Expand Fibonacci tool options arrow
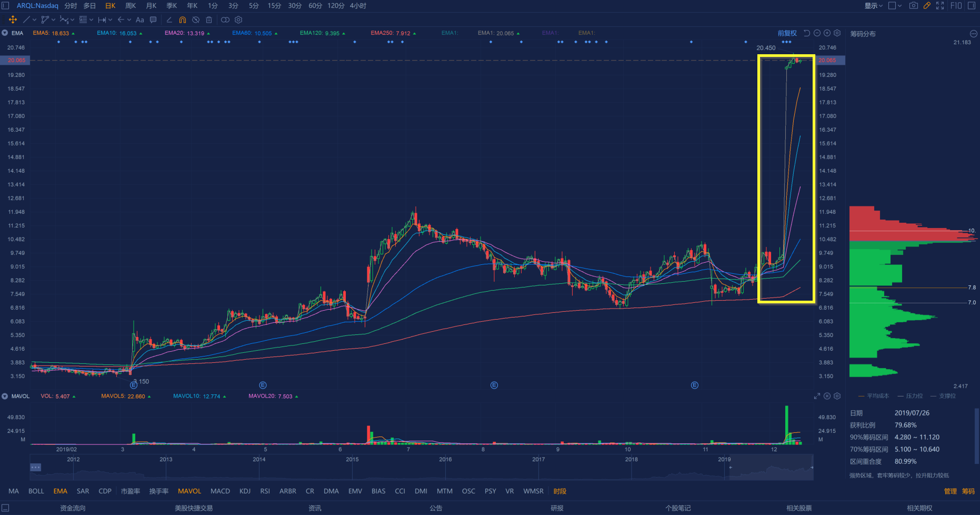Image resolution: width=980 pixels, height=515 pixels. [91, 20]
